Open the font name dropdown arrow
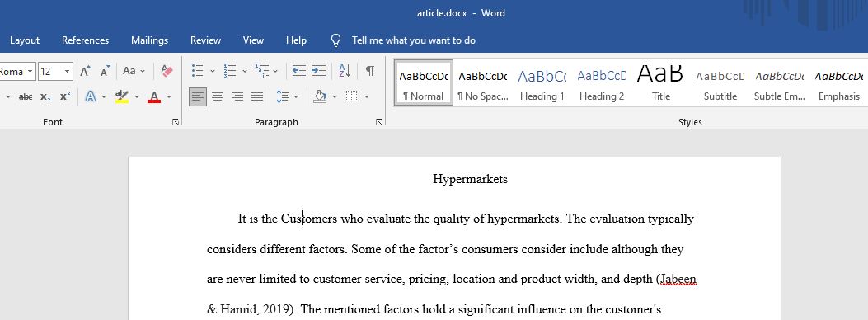The image size is (868, 320). pos(30,72)
